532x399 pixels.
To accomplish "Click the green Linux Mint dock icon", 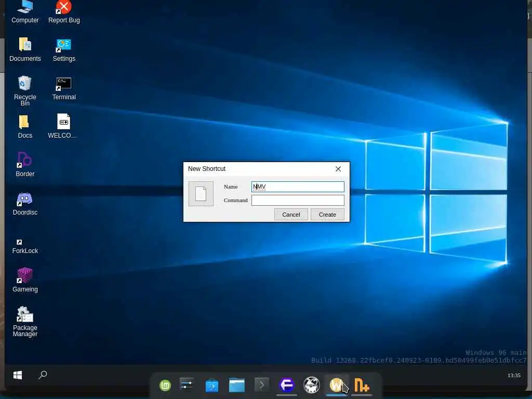I will [165, 385].
